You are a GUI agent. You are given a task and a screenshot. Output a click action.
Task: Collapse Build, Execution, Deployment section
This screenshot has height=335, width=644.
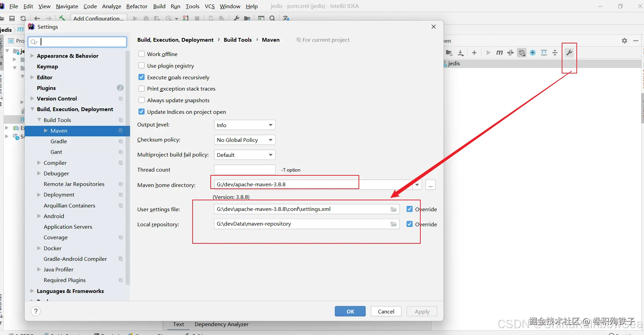32,109
